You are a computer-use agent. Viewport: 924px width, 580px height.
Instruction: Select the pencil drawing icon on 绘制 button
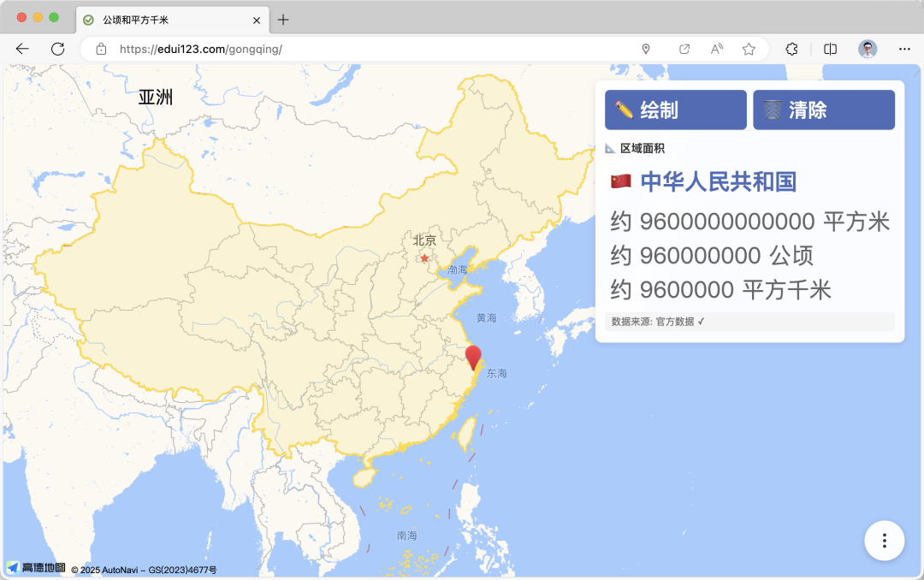[x=625, y=109]
